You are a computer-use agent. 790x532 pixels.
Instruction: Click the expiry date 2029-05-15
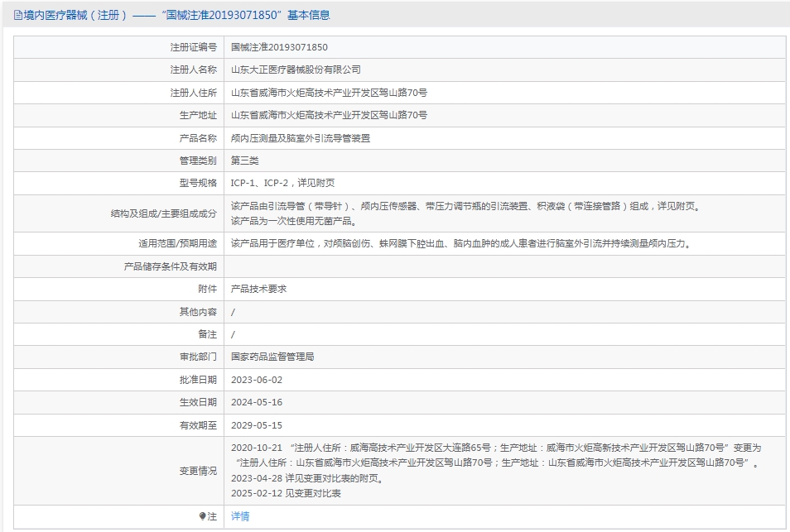click(x=257, y=425)
